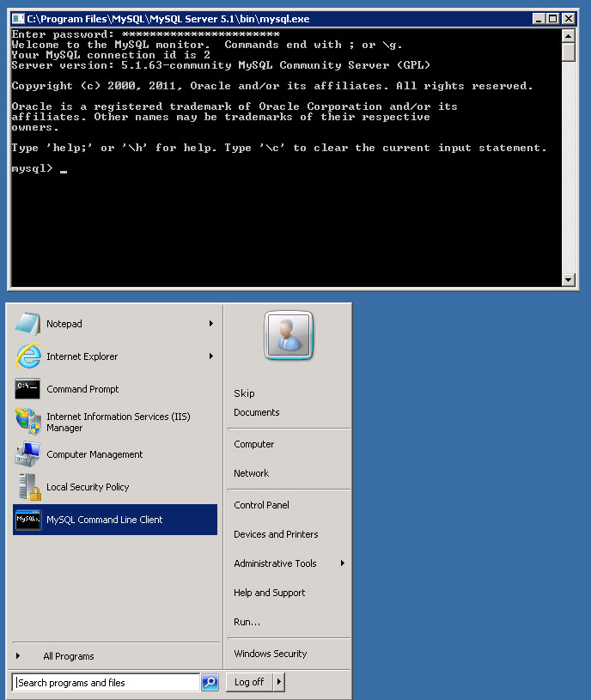Select MySQL Command Line Client entry
Image resolution: width=591 pixels, height=700 pixels.
115,520
